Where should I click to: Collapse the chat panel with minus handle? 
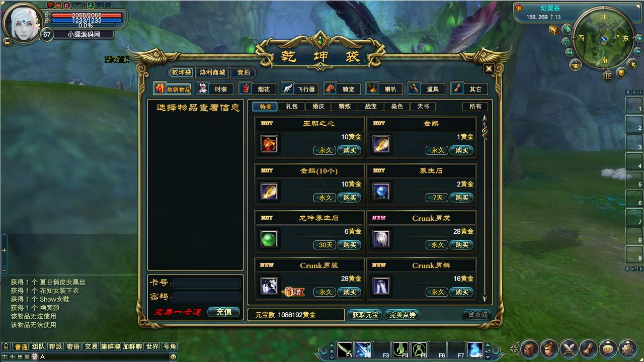pyautogui.click(x=4, y=270)
